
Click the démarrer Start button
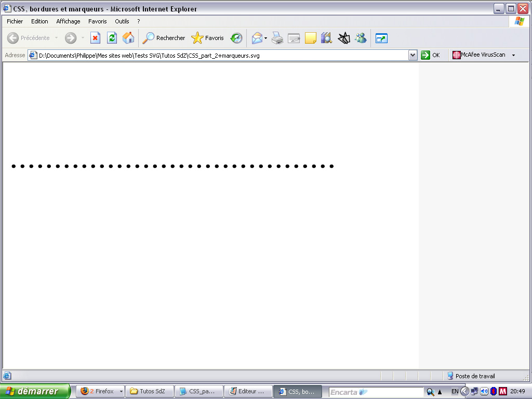pos(35,391)
